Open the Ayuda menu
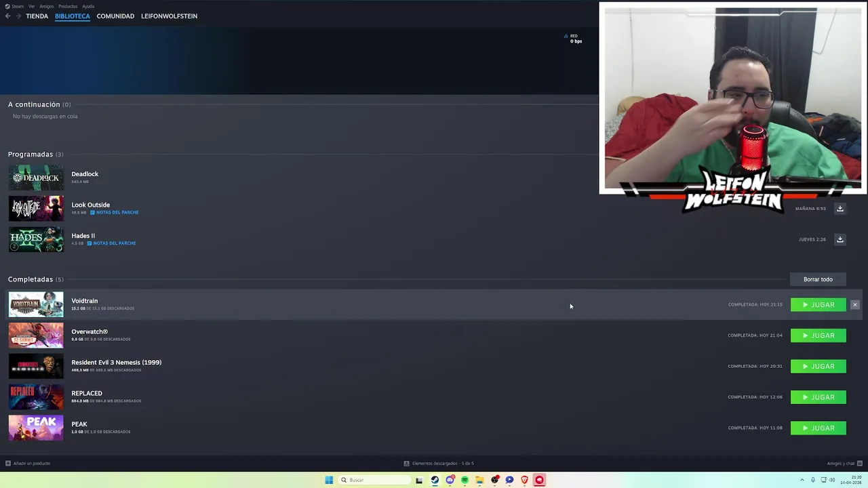The width and height of the screenshot is (868, 488). point(88,6)
